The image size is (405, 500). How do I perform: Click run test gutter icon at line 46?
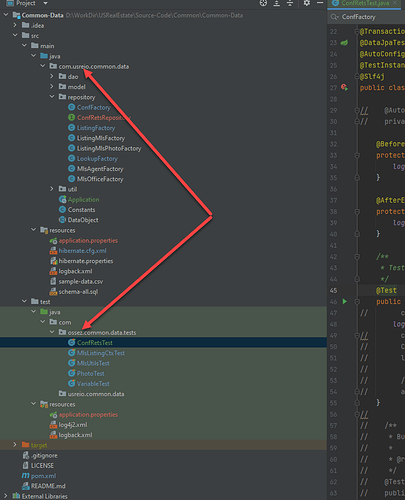coord(345,301)
